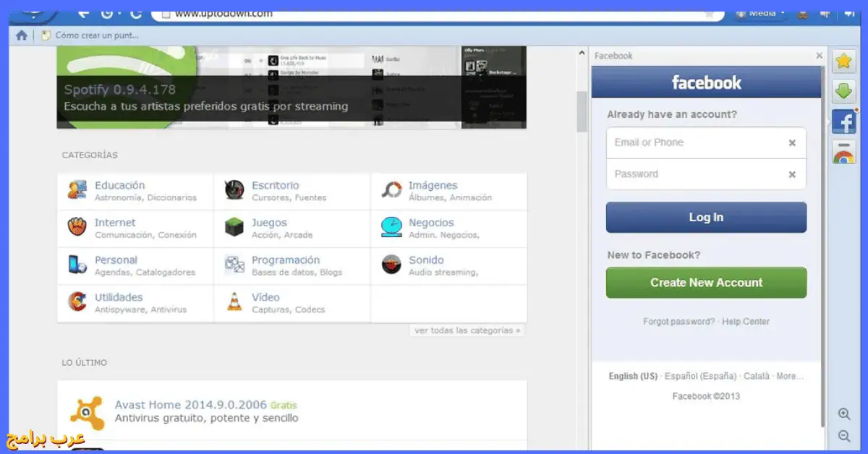Open the Educación category link
This screenshot has height=454, width=868.
119,185
